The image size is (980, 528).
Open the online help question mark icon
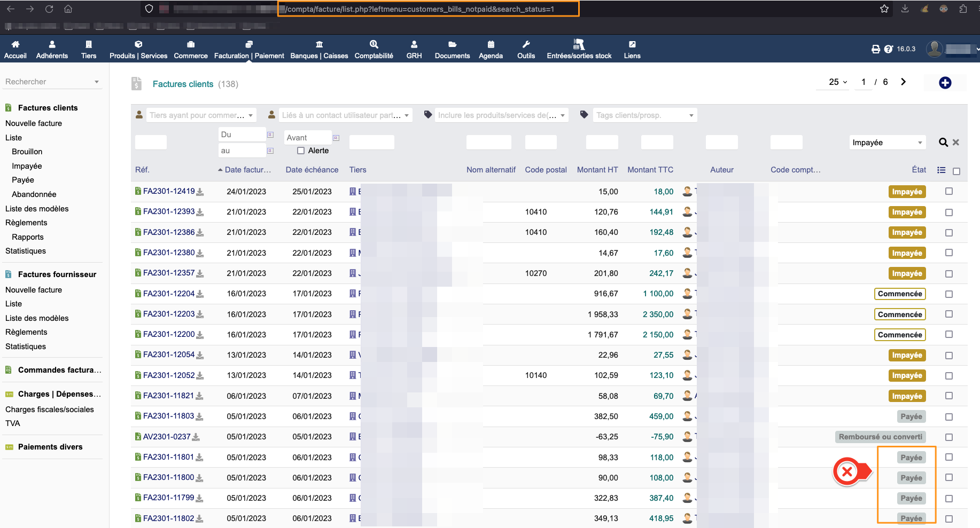click(889, 49)
